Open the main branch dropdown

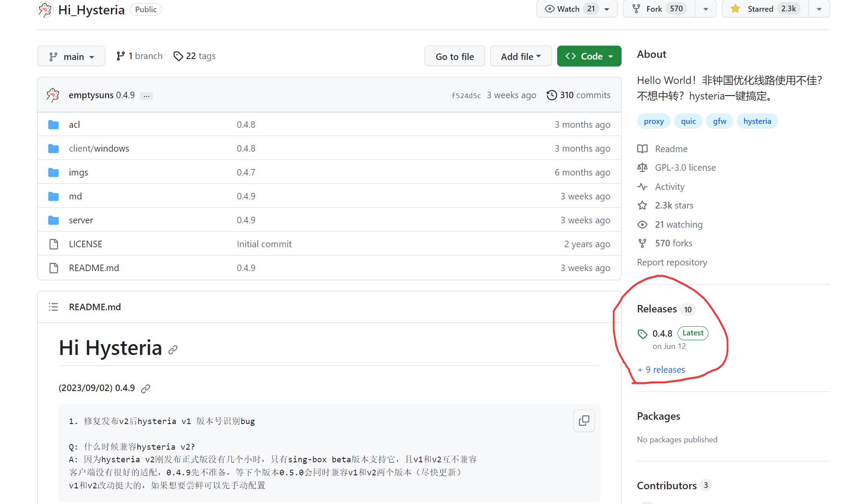pyautogui.click(x=71, y=56)
